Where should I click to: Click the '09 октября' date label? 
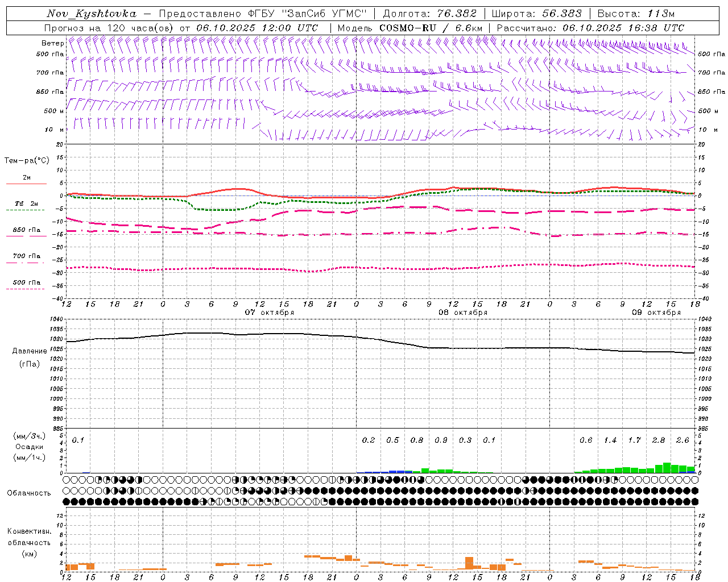pyautogui.click(x=656, y=313)
